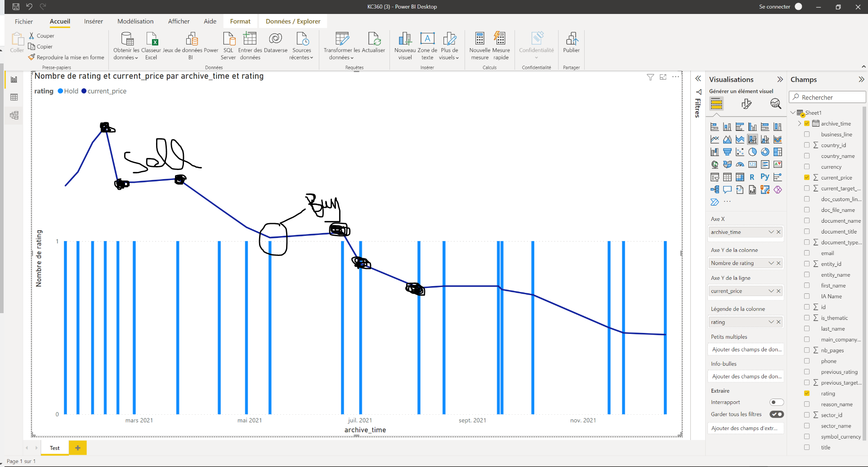The width and height of the screenshot is (868, 467).
Task: Open the Format ribbon tab
Action: click(x=240, y=21)
